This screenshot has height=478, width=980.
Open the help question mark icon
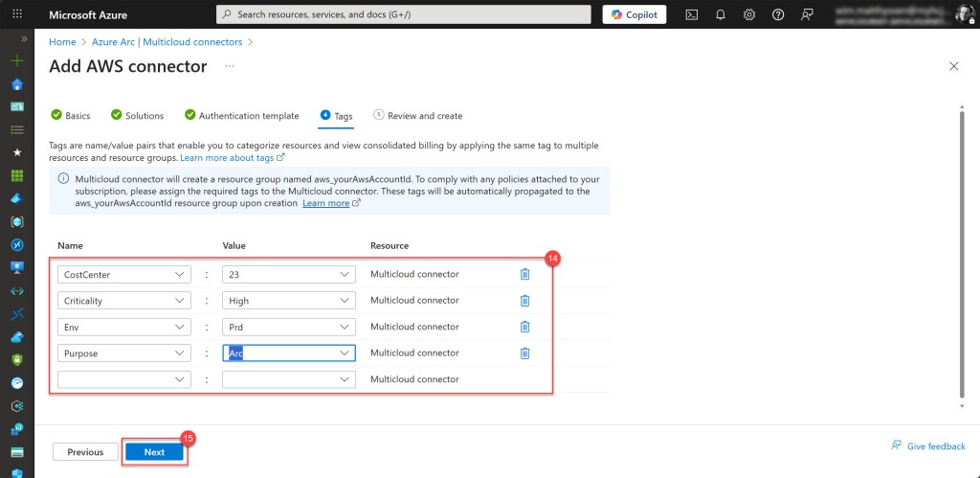click(x=778, y=14)
